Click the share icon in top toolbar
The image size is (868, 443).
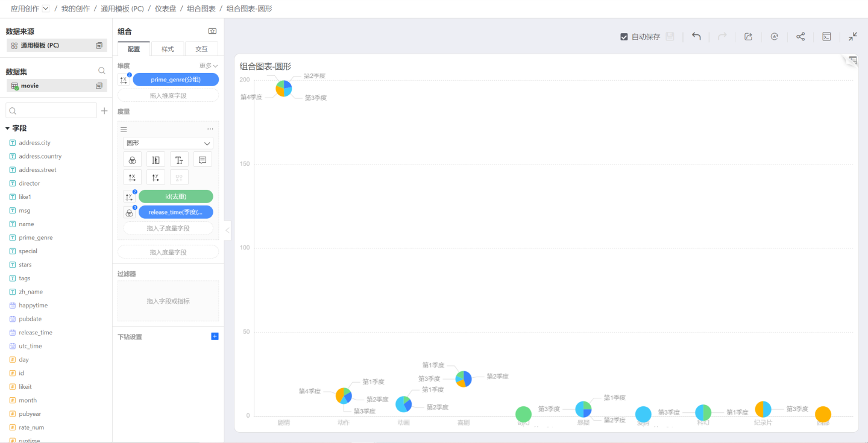(800, 37)
